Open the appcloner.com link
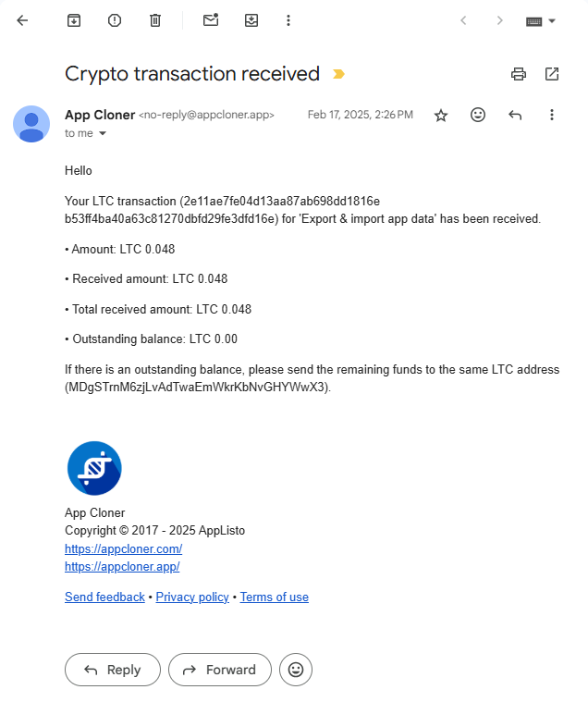The image size is (588, 702). pos(123,548)
